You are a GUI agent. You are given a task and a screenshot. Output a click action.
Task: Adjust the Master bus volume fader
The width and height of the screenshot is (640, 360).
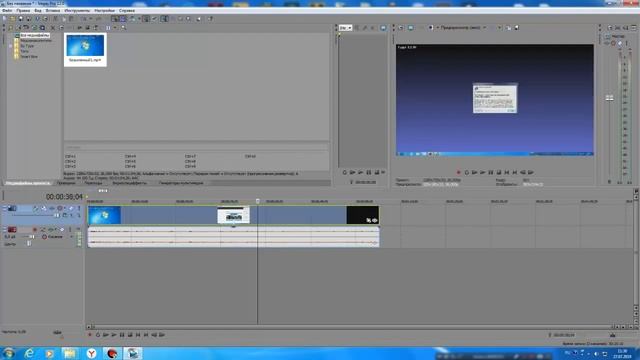609,98
